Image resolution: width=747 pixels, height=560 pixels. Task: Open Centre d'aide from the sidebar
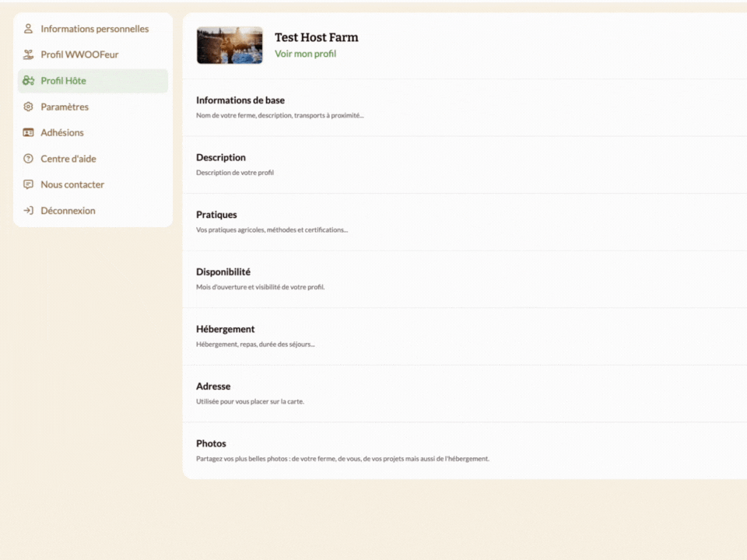tap(93, 159)
